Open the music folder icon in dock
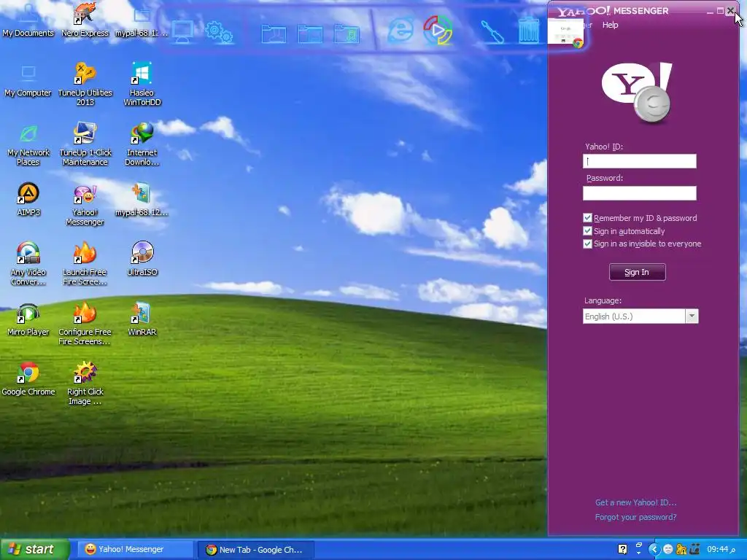This screenshot has height=560, width=747. [x=347, y=34]
